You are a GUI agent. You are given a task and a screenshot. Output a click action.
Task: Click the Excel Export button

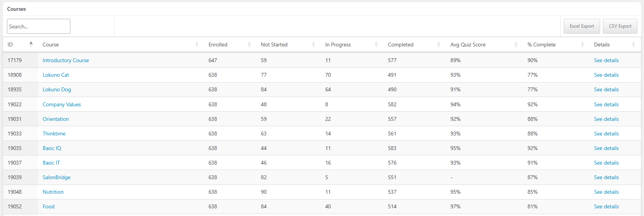(582, 26)
